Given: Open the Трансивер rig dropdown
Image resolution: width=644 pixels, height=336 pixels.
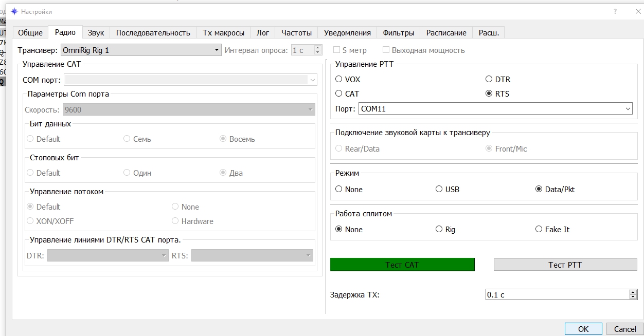Looking at the screenshot, I should click(140, 50).
